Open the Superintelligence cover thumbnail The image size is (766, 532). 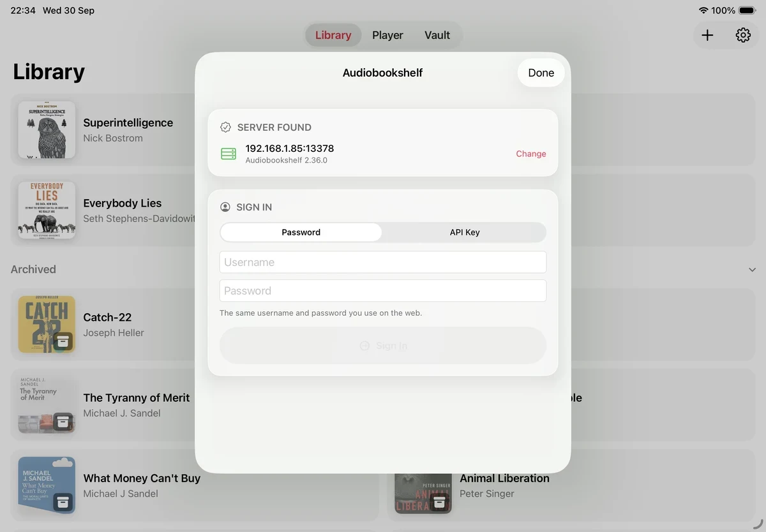pyautogui.click(x=47, y=130)
